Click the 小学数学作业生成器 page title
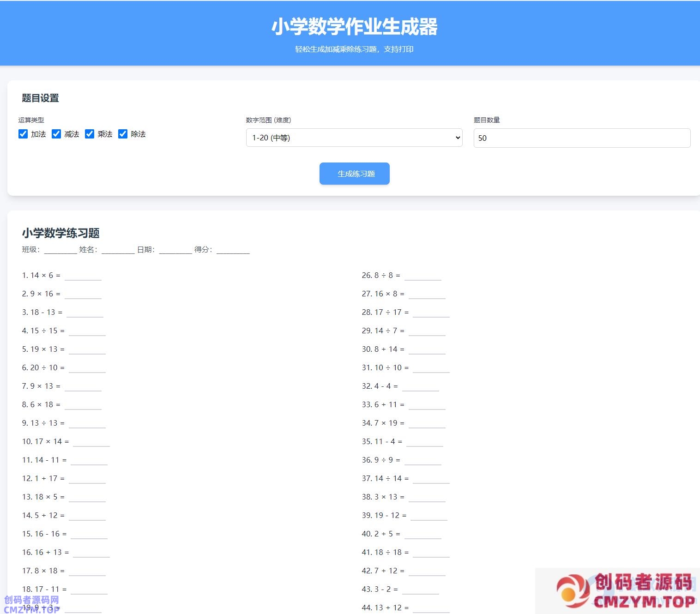Image resolution: width=700 pixels, height=614 pixels. point(354,27)
